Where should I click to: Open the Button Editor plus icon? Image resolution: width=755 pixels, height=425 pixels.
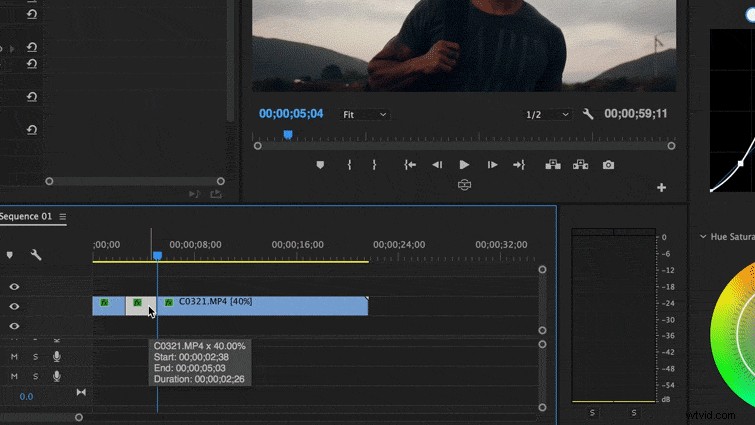662,188
